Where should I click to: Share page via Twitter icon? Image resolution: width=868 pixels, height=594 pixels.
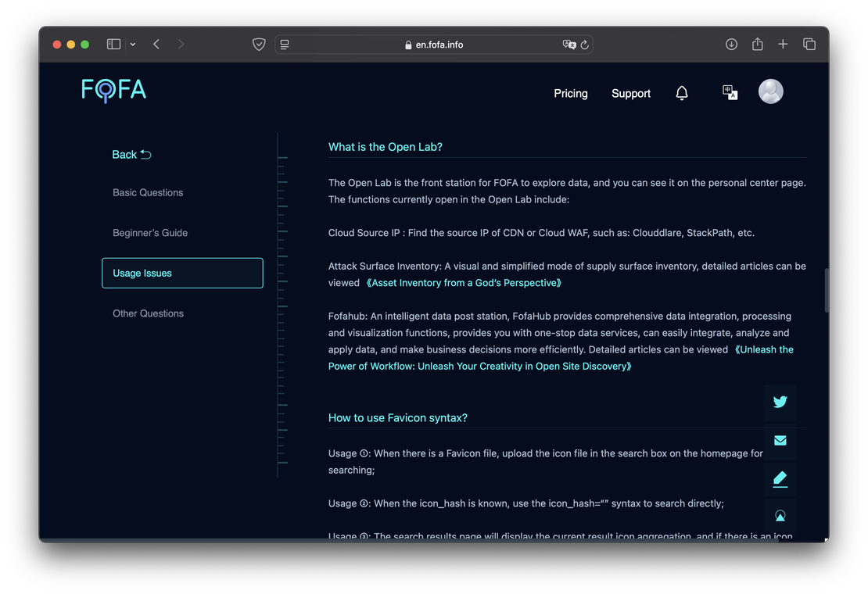780,402
